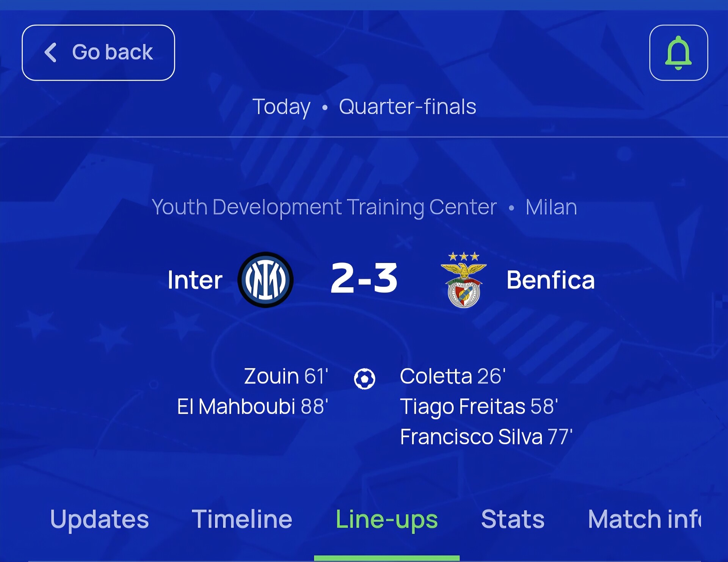The width and height of the screenshot is (728, 562).
Task: Select goalscorer El Mahboubi 88'
Action: pyautogui.click(x=253, y=407)
